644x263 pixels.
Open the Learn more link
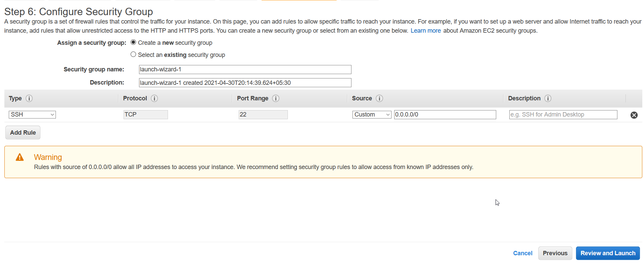coord(426,31)
